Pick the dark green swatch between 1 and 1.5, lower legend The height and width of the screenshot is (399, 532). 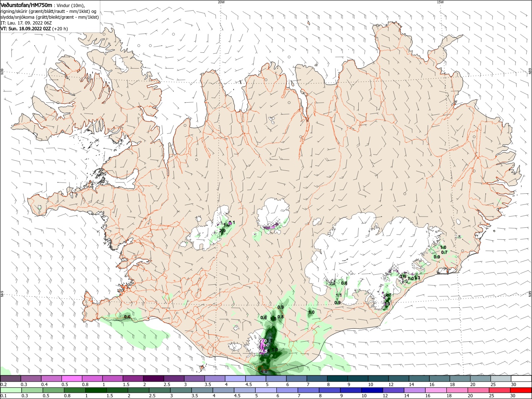[x=96, y=390]
